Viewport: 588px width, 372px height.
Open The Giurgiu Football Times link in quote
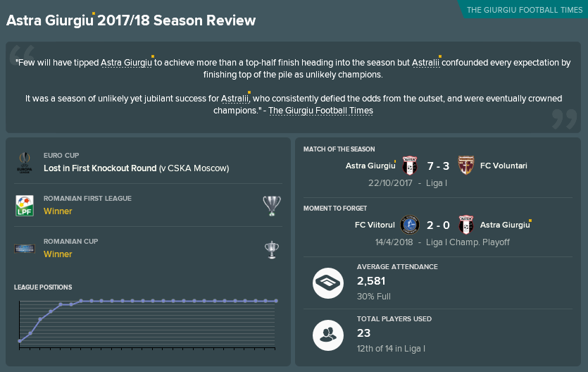tap(320, 111)
